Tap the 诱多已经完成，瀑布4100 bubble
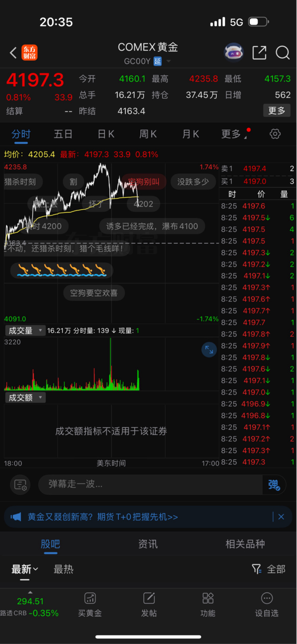The image size is (297, 644). [x=152, y=226]
